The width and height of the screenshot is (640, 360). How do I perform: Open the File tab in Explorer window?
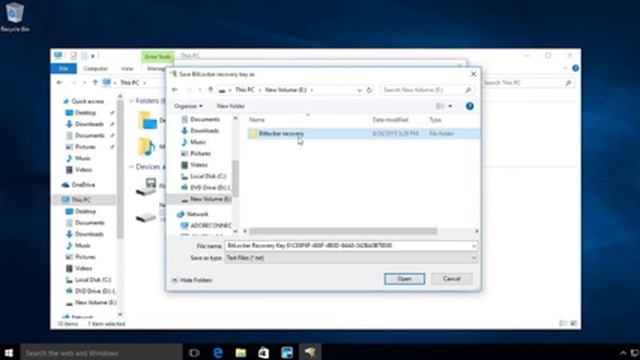point(64,69)
